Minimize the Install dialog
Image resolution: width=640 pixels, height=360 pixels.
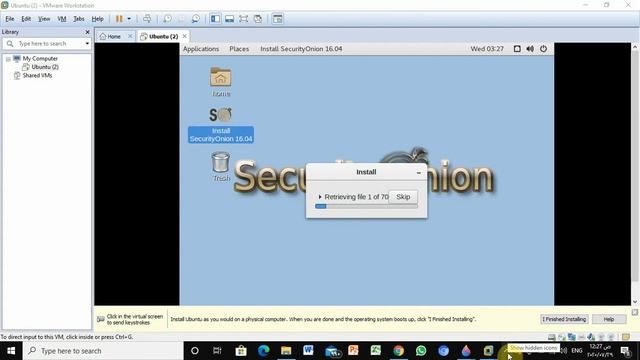point(418,173)
